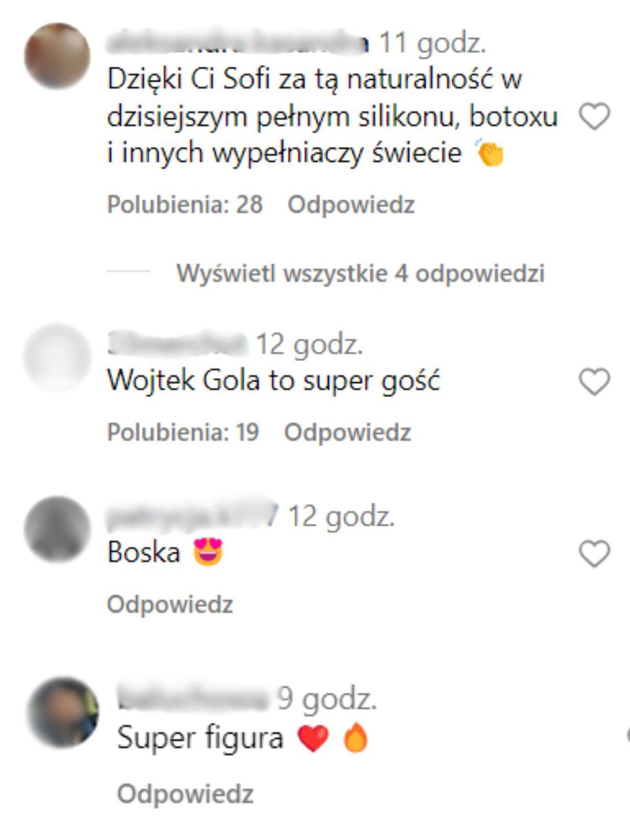Open first commenter's profile picture
Viewport: 630px width, 840px height.
pyautogui.click(x=57, y=56)
